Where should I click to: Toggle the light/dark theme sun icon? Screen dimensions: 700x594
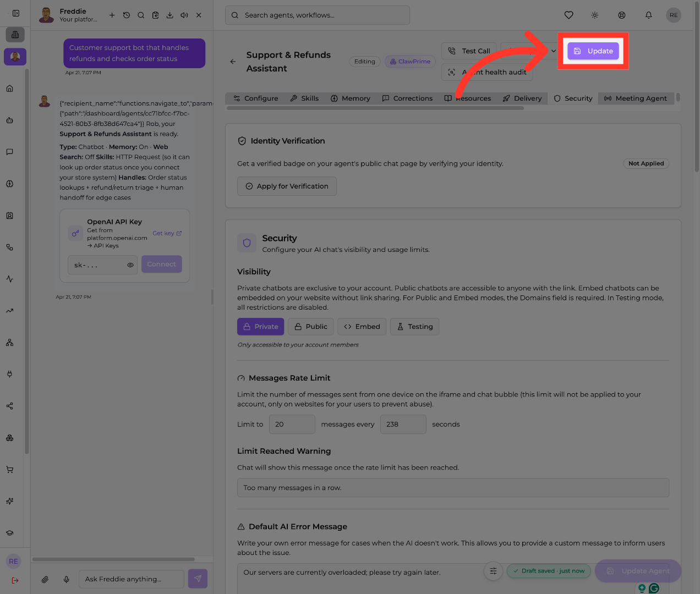coord(595,15)
